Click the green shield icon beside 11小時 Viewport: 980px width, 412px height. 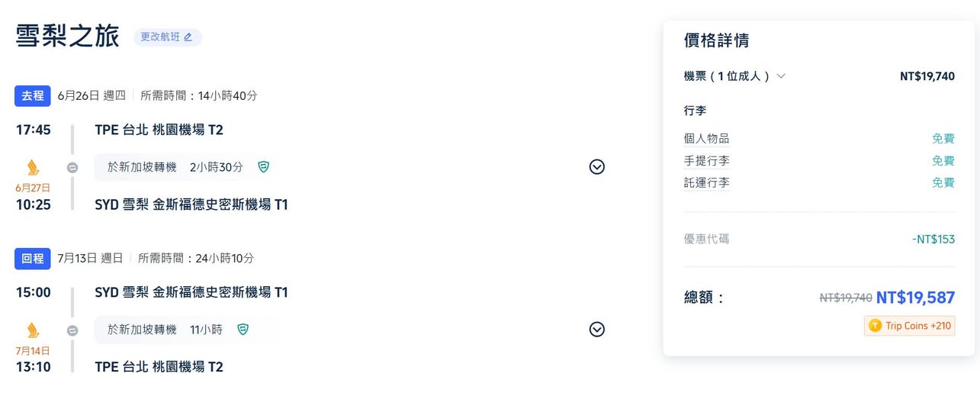click(243, 330)
